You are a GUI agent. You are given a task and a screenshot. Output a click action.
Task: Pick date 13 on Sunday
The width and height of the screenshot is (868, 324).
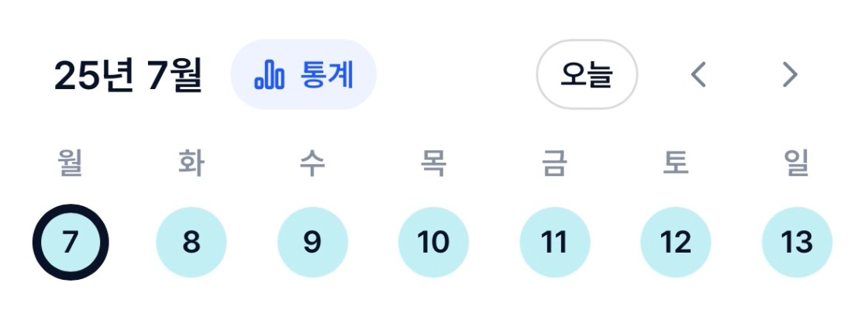pos(797,242)
